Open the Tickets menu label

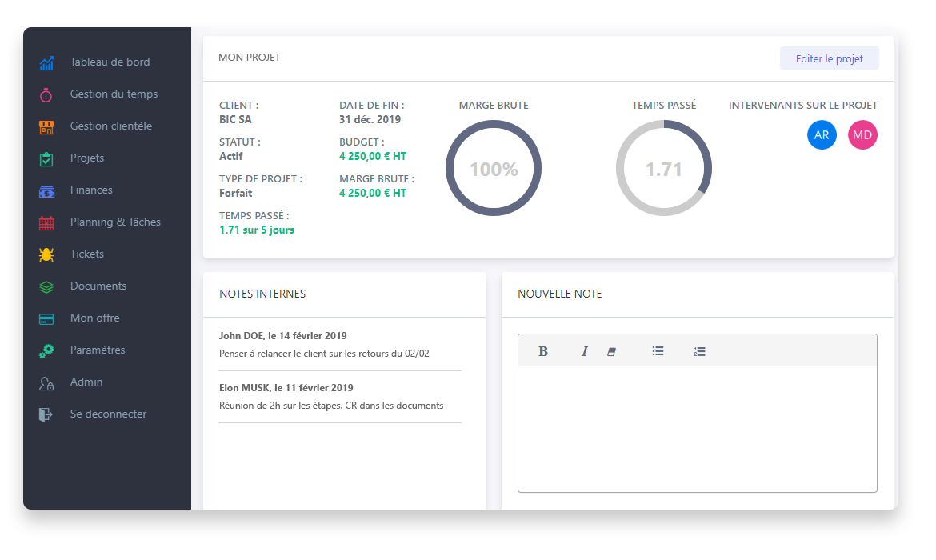point(87,254)
